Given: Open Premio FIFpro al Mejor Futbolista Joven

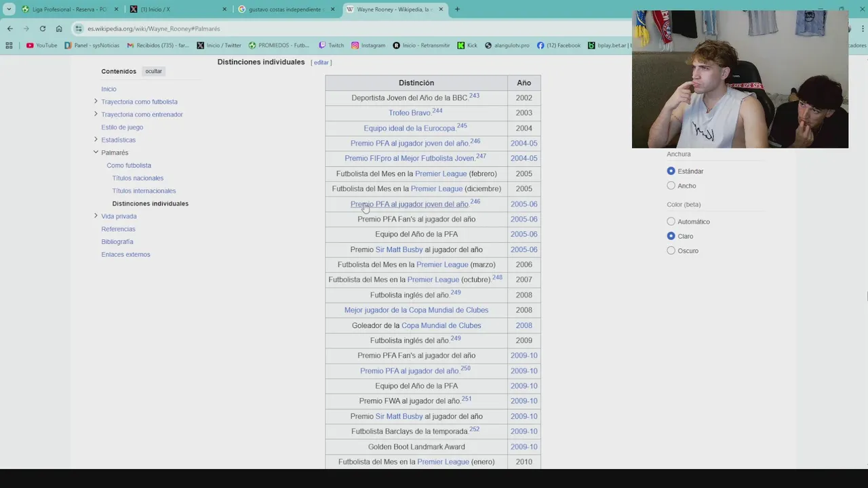Looking at the screenshot, I should (409, 159).
